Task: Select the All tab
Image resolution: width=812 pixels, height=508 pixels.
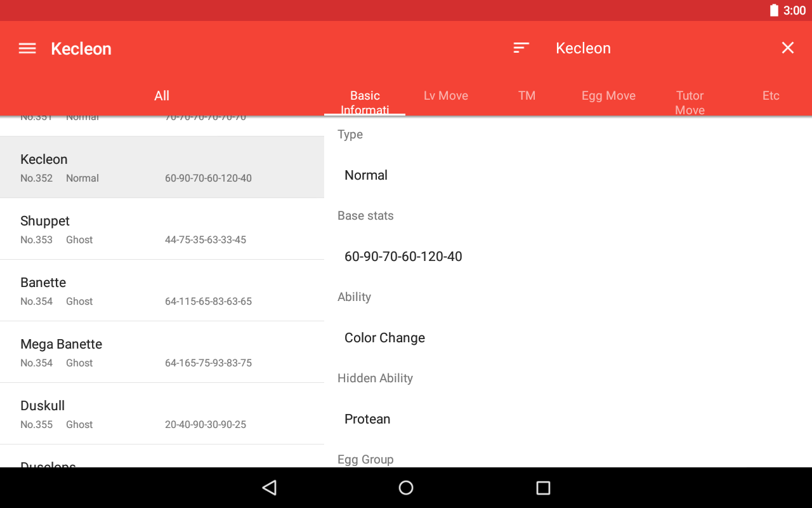Action: point(162,96)
